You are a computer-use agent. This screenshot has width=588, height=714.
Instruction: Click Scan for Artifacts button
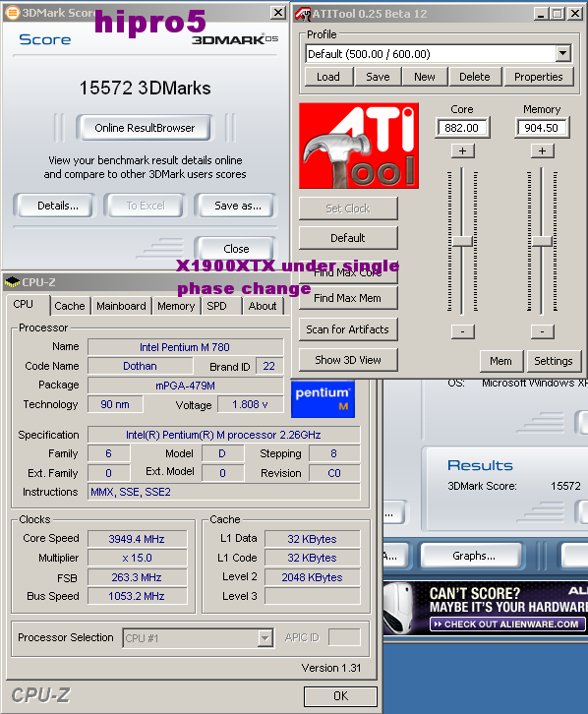tap(348, 329)
